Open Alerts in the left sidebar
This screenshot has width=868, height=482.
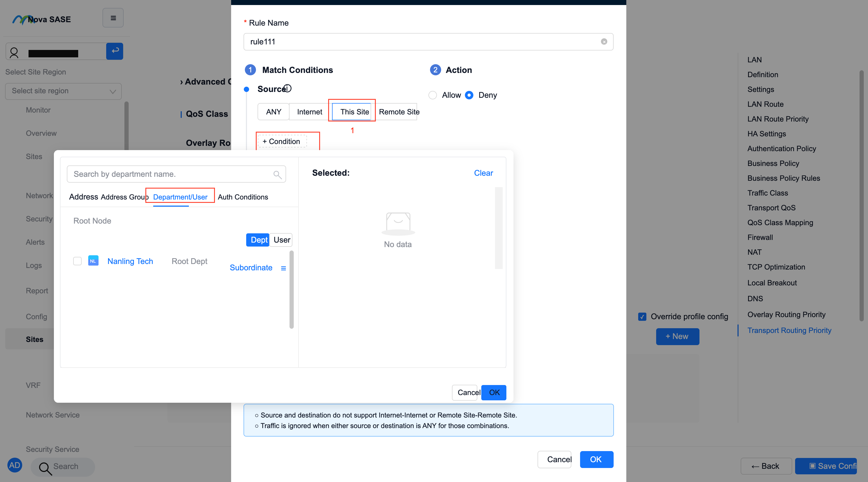pos(35,242)
